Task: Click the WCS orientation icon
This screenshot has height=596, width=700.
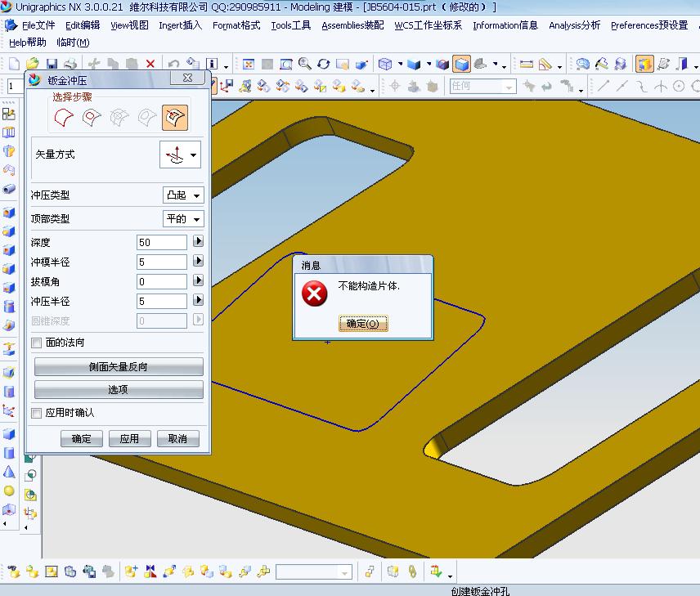Action: pyautogui.click(x=227, y=85)
